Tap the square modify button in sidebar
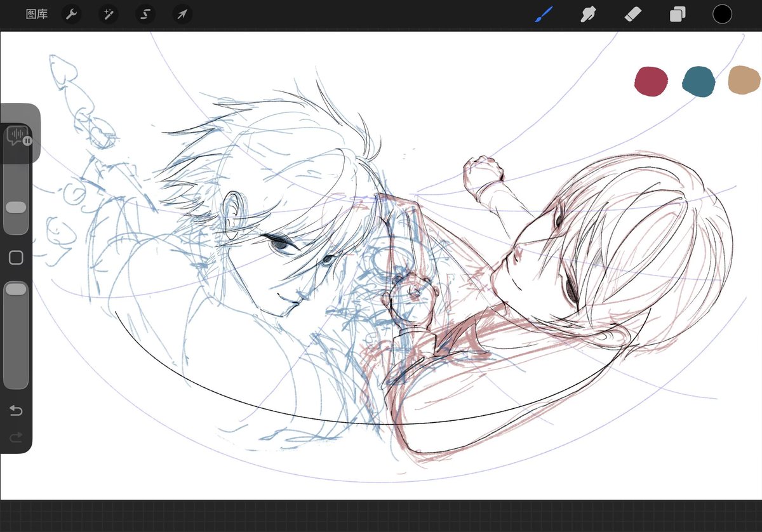Viewport: 762px width, 532px height. (16, 257)
